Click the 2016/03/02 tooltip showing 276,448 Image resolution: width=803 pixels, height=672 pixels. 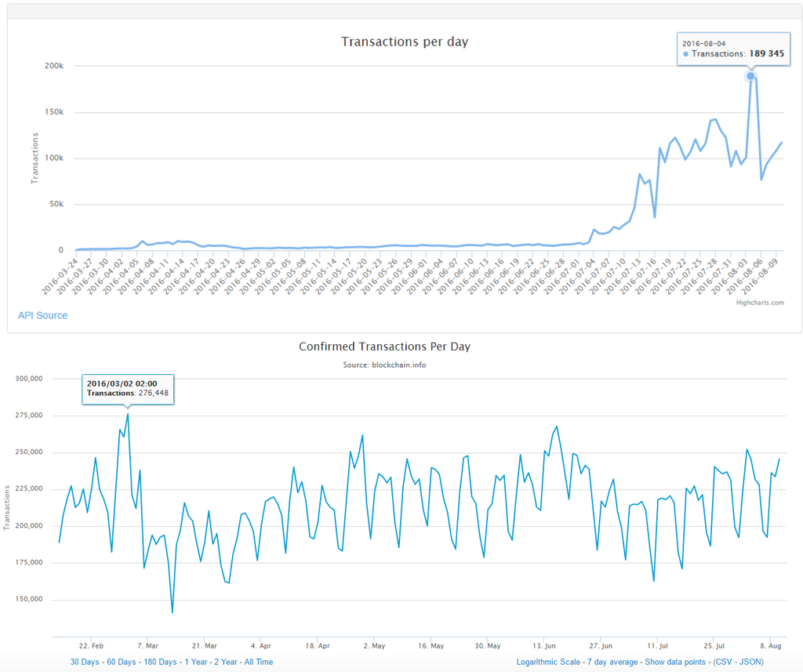128,388
